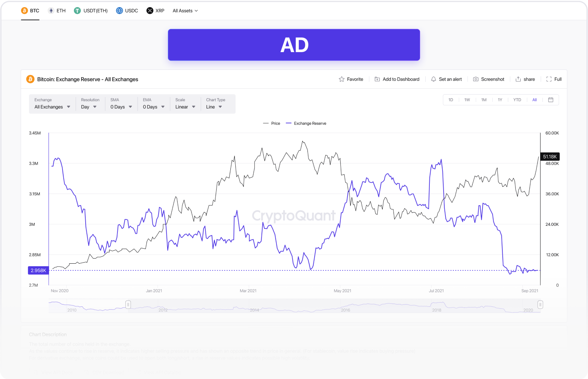Click the AD banner
588x379 pixels.
coord(294,45)
